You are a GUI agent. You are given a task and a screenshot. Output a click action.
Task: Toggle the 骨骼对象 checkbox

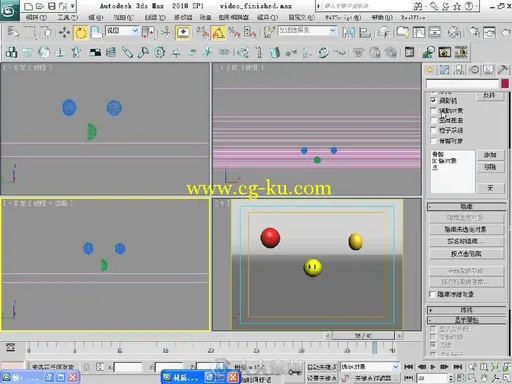[433, 141]
